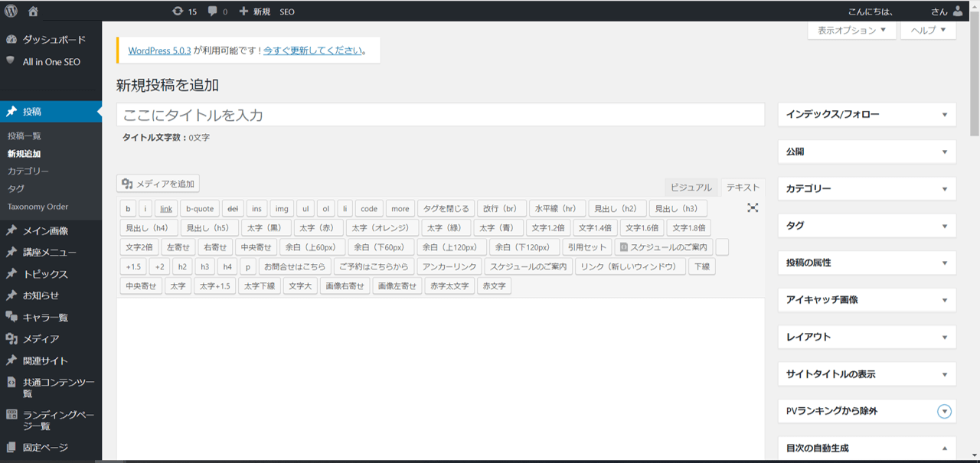Click the 画像右寄せ button
980x463 pixels.
click(x=345, y=286)
